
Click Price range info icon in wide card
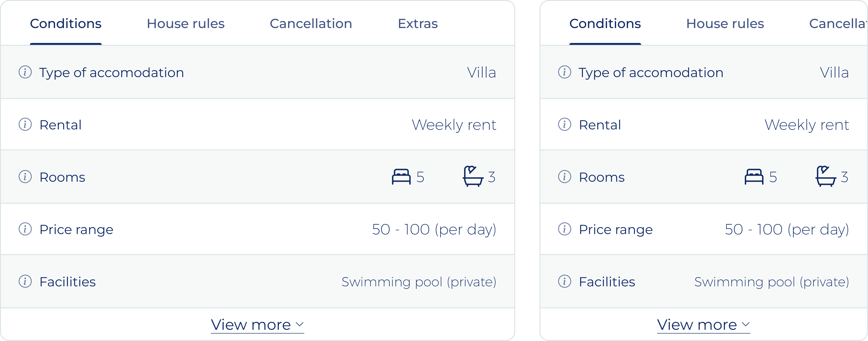tap(25, 229)
